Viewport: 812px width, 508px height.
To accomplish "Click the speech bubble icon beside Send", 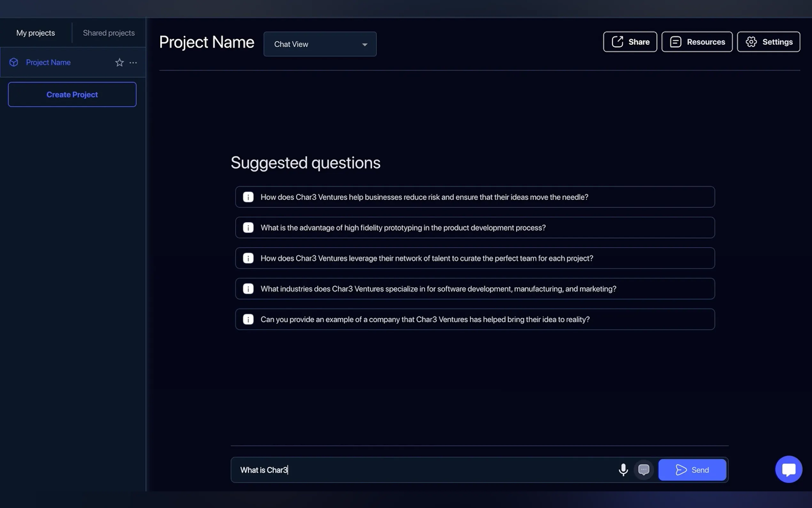I will point(644,470).
